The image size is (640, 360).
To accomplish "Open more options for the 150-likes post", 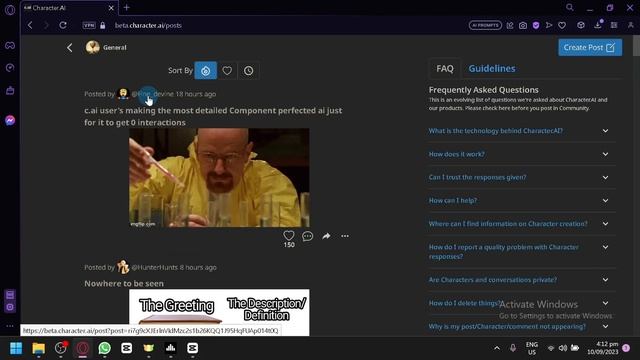I will tap(345, 236).
